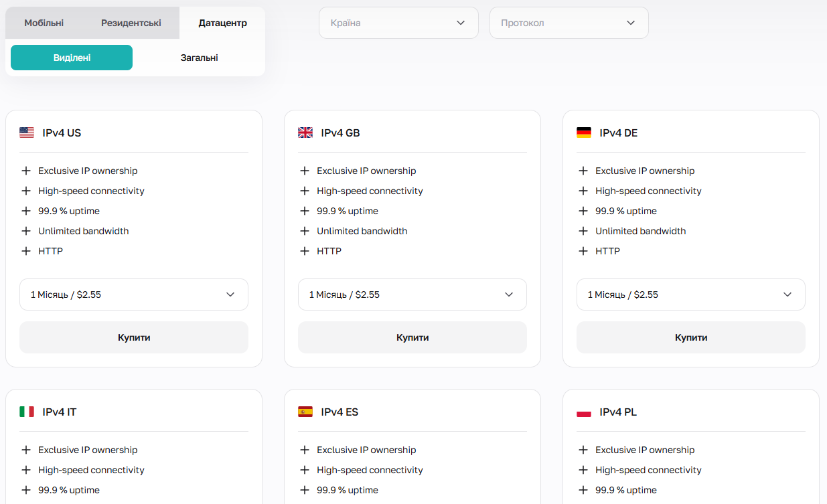Click the German flag icon
This screenshot has height=504, width=827.
click(584, 133)
